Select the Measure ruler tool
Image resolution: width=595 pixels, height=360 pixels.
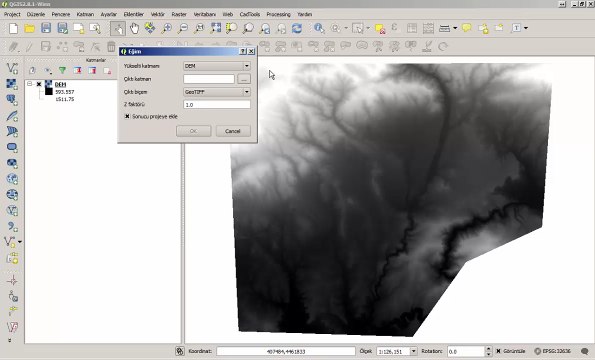tap(444, 28)
